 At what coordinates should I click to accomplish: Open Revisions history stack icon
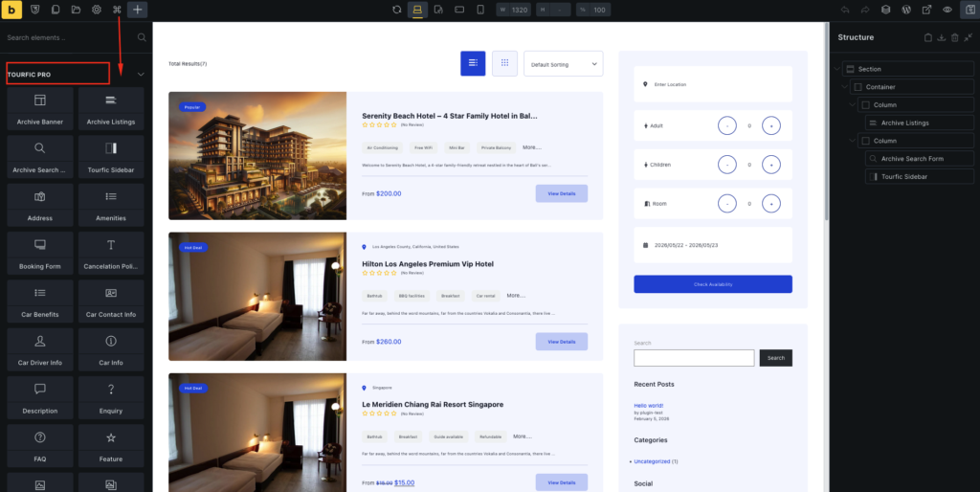(885, 10)
